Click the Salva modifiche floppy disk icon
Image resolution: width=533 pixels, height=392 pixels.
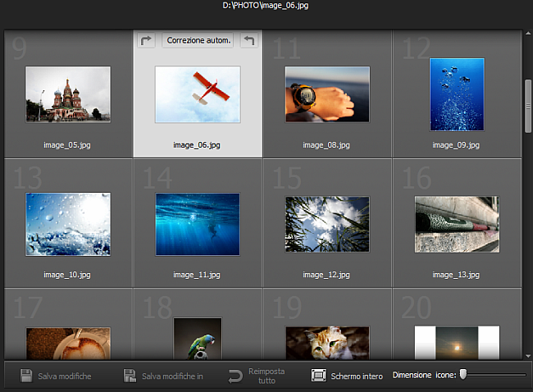tap(26, 376)
